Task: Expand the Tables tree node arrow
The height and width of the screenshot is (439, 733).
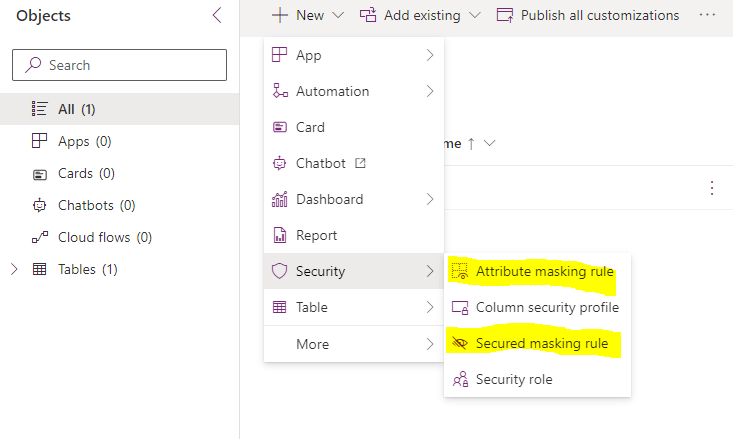Action: [x=14, y=269]
